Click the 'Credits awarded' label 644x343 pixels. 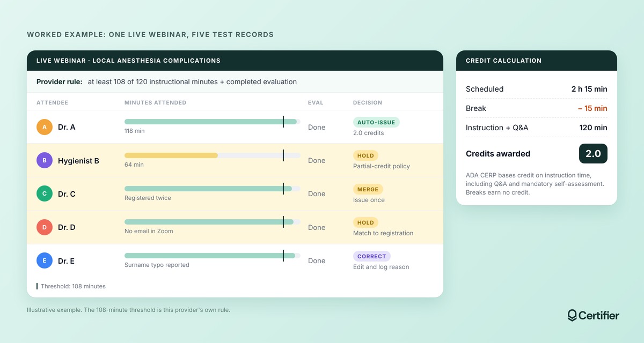click(498, 154)
